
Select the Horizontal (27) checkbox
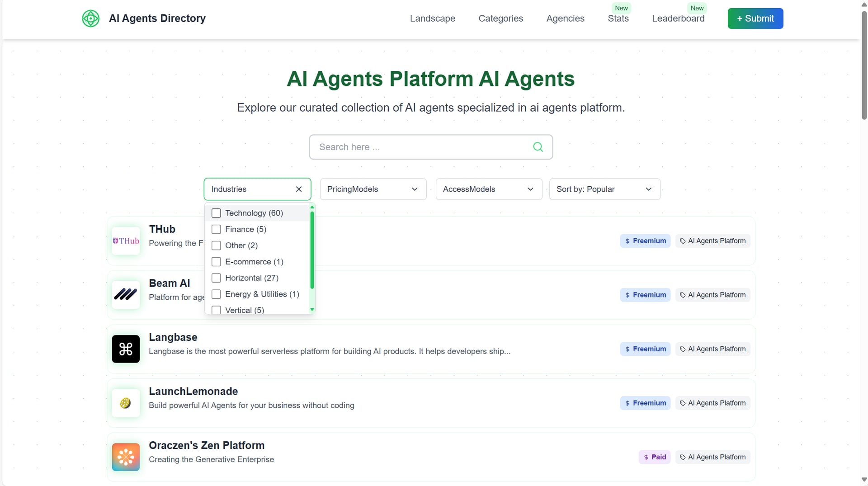pyautogui.click(x=216, y=278)
